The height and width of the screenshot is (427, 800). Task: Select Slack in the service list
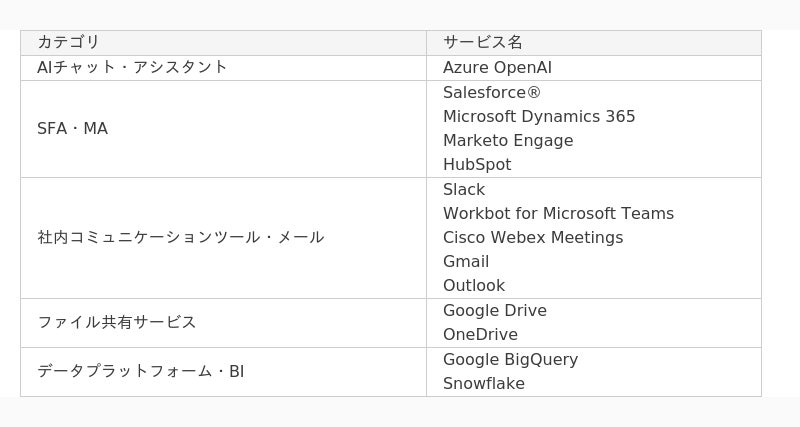click(464, 189)
